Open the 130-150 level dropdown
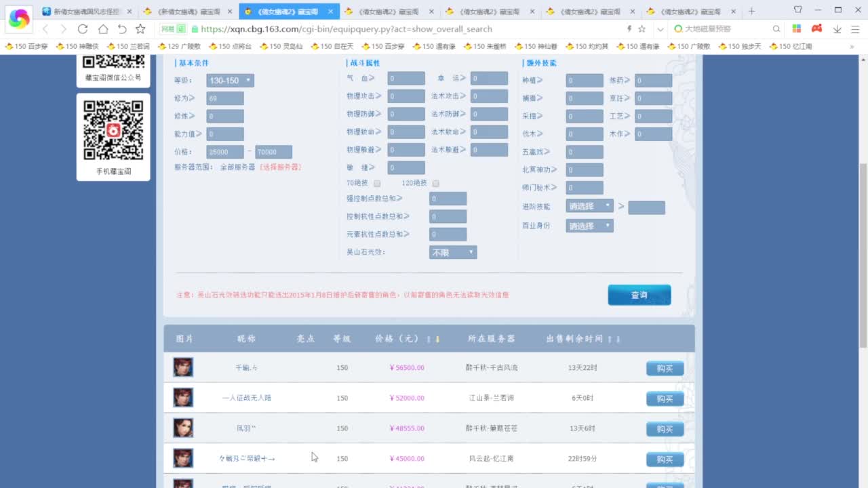 tap(231, 80)
